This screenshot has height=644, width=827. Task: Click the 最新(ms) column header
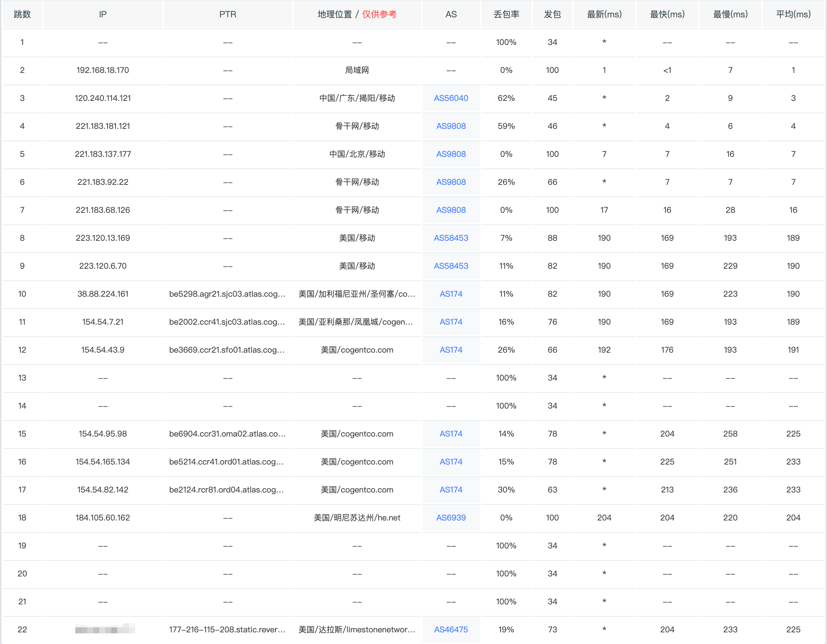pyautogui.click(x=604, y=14)
